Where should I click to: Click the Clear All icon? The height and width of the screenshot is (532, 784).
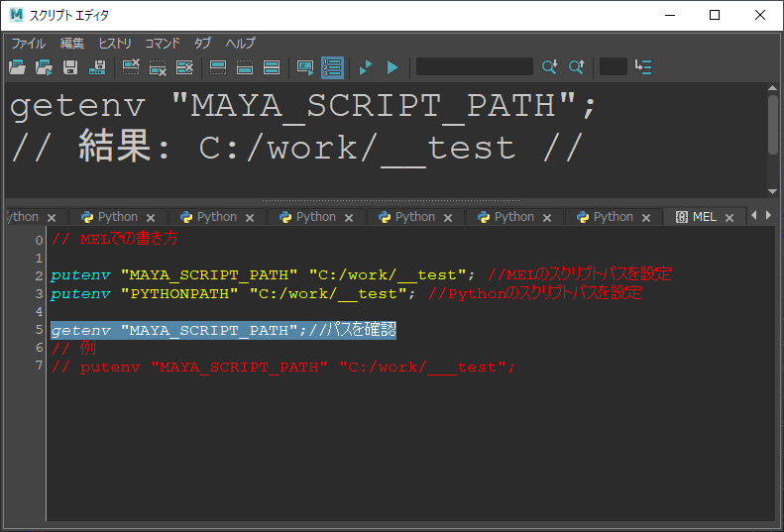[x=184, y=67]
